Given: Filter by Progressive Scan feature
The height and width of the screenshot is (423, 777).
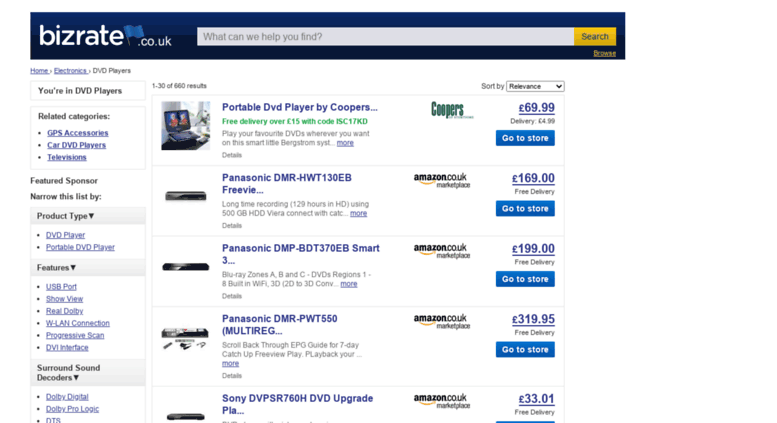Looking at the screenshot, I should point(75,335).
